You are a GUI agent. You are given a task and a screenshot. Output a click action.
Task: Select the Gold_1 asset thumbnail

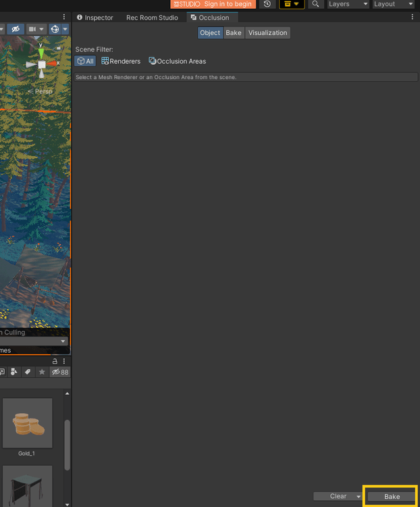click(27, 424)
